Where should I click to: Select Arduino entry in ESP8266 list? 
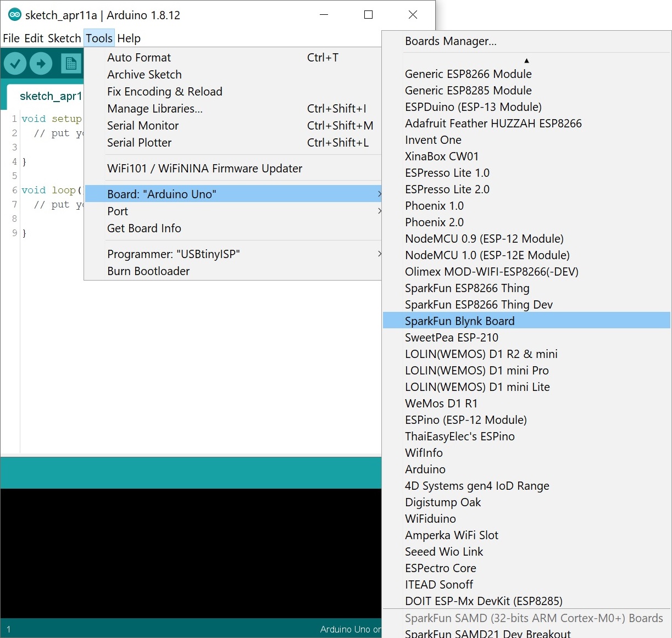coord(526,469)
